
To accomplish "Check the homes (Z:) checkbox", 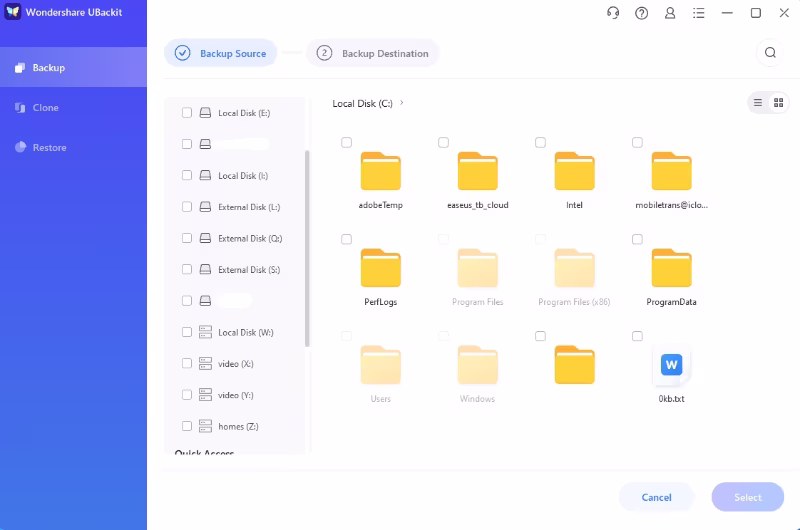I will (x=187, y=426).
